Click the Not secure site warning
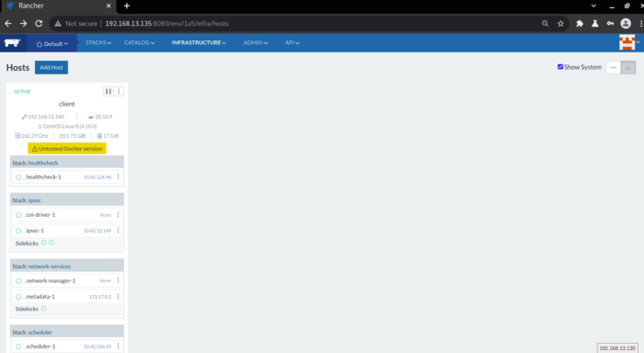The image size is (644, 353). coord(76,23)
